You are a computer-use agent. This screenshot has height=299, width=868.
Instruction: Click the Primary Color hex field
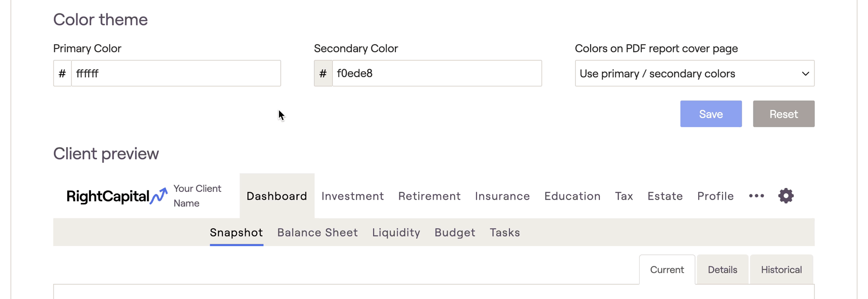(176, 73)
